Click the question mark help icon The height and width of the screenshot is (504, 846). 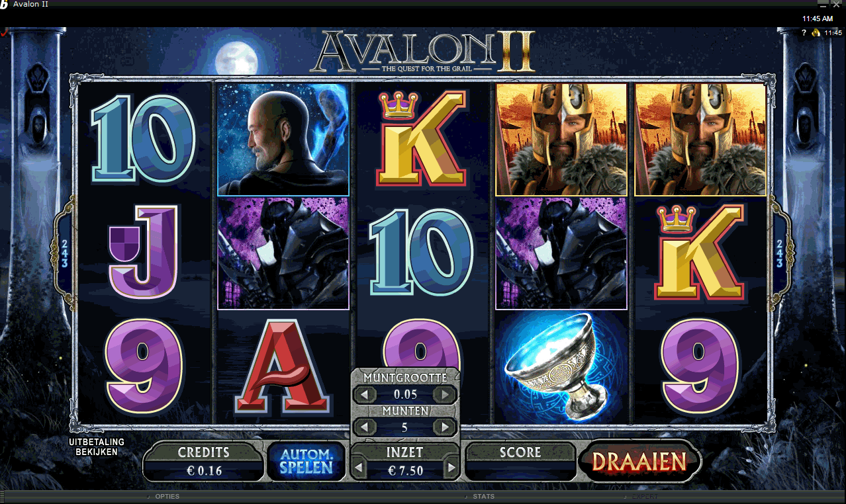tap(804, 32)
